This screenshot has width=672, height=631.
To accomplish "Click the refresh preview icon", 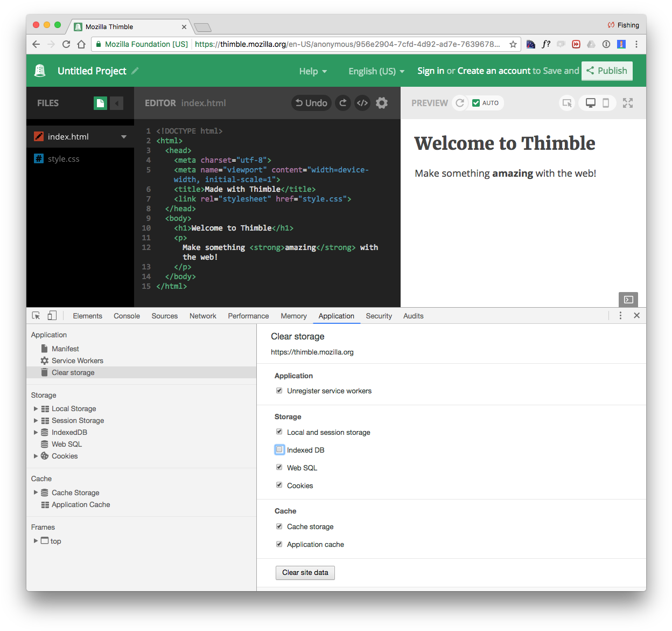I will pyautogui.click(x=460, y=103).
